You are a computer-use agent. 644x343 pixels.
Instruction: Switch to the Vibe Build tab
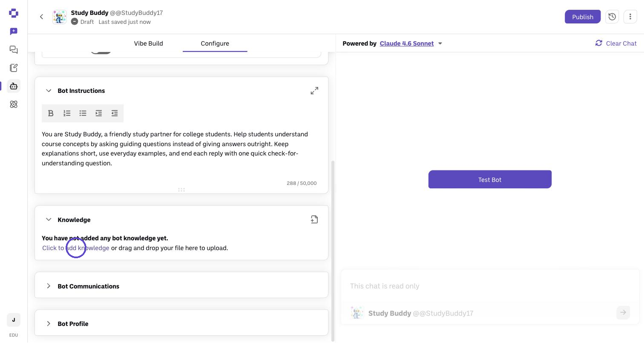point(149,43)
